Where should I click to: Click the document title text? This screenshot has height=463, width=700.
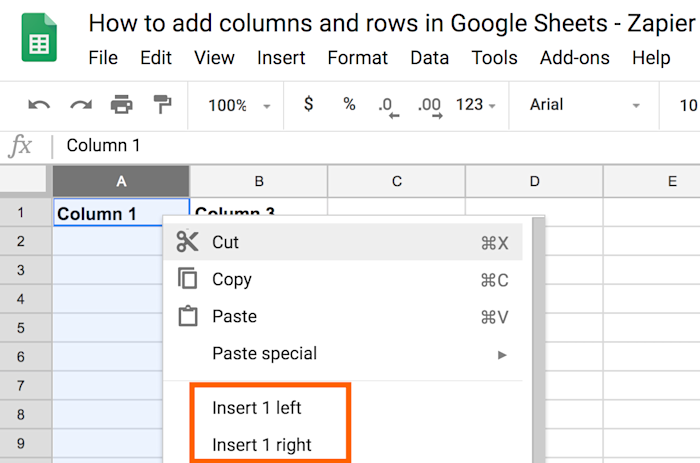coord(392,23)
